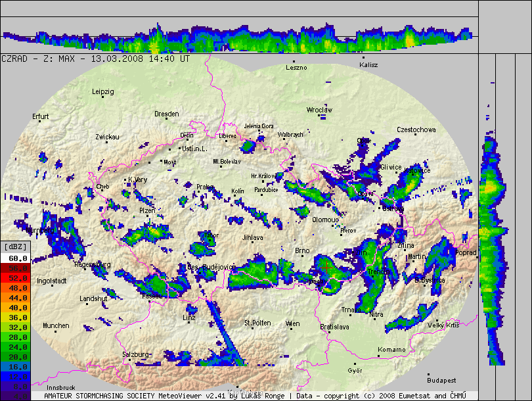
Task: Click the Dresden city label
Action: [166, 114]
